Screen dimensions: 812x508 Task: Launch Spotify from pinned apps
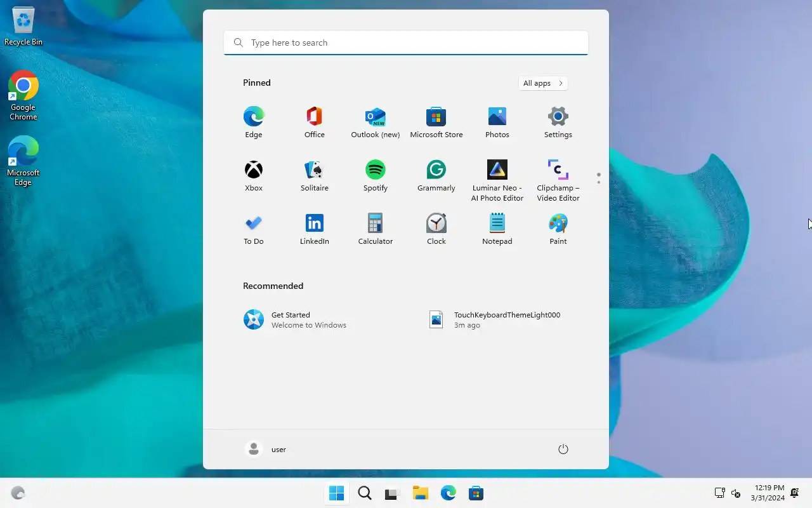[376, 175]
